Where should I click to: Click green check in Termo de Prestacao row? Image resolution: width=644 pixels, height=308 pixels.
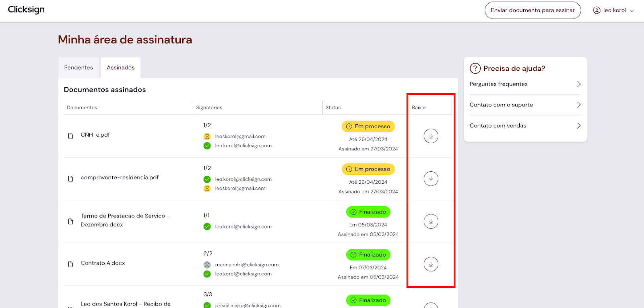point(207,227)
